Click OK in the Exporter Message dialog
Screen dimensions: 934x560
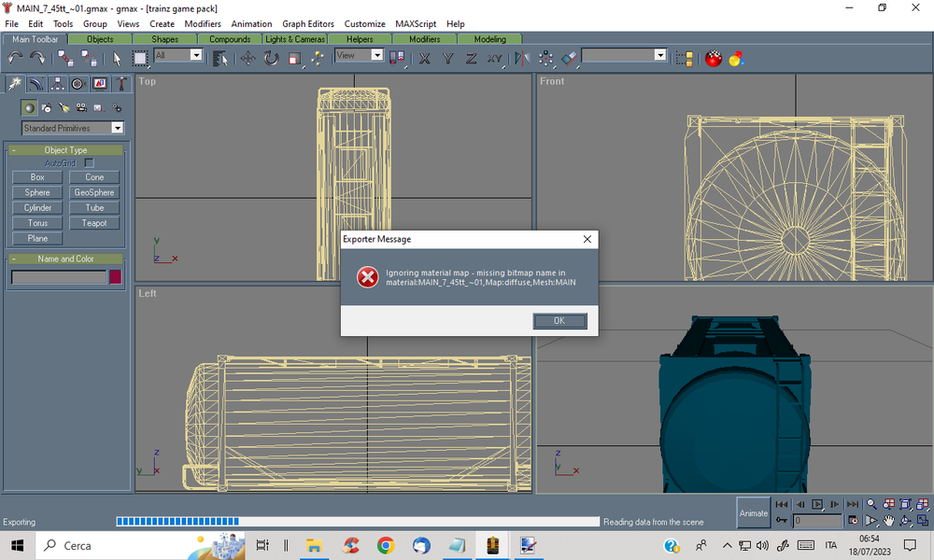(x=559, y=321)
